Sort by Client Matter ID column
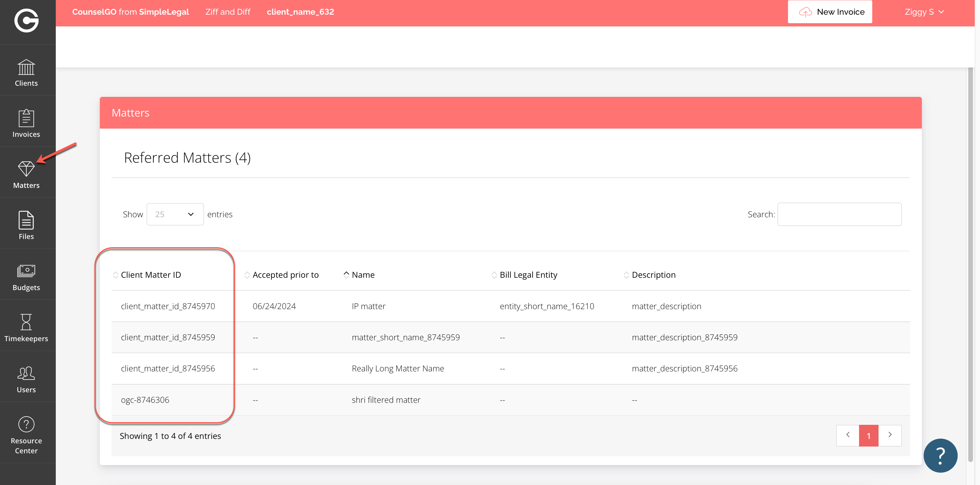The height and width of the screenshot is (485, 980). coord(151,275)
